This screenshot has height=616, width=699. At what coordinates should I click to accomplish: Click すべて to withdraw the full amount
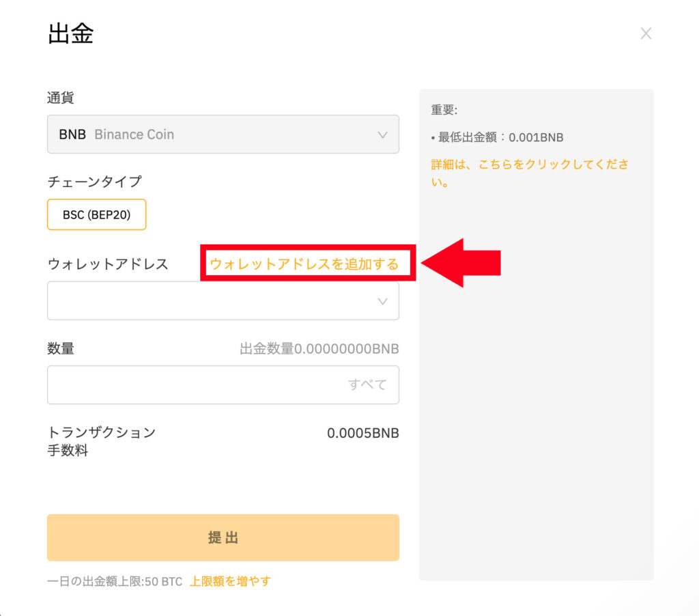point(367,384)
